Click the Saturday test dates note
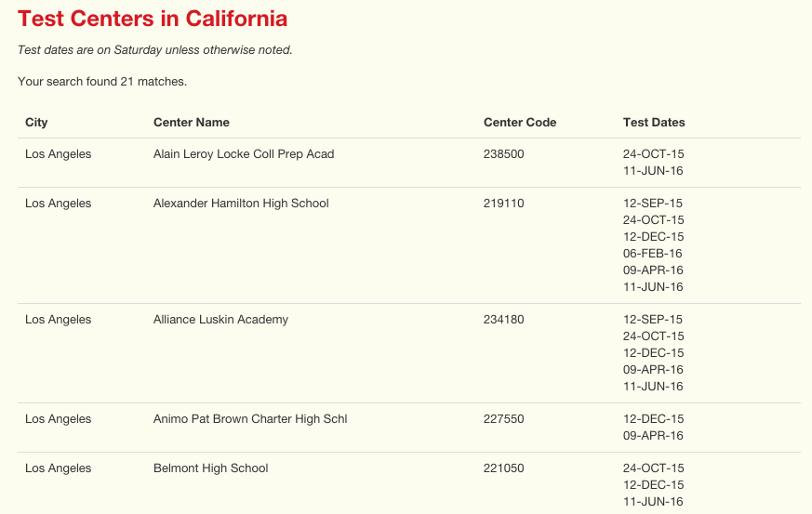Viewport: 812px width, 514px height. click(x=154, y=49)
